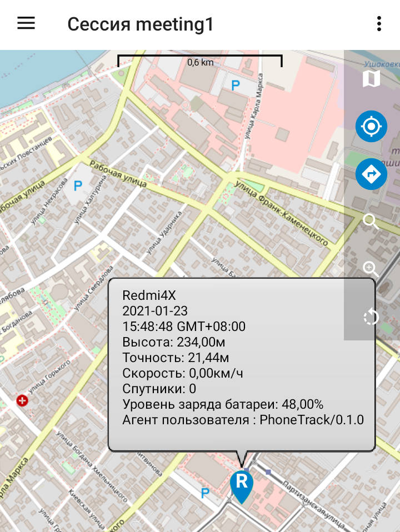Tap the Уровень заряда батареи: 48,00% line
Image resolution: width=400 pixels, height=532 pixels.
[x=223, y=404]
